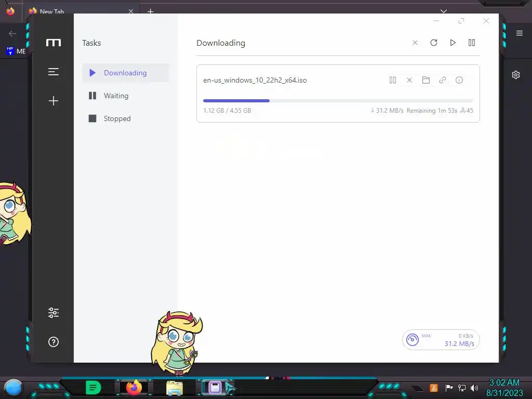532x399 pixels.
Task: Maximize the Motrix window
Action: click(x=461, y=21)
